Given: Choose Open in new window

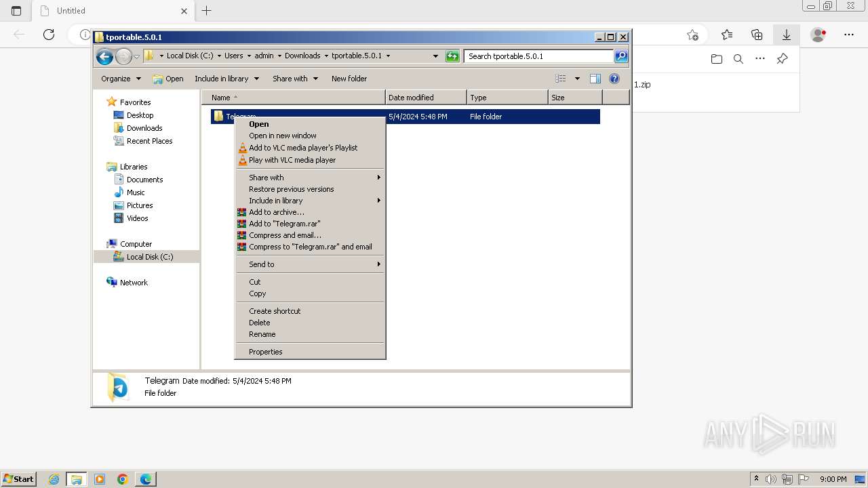Looking at the screenshot, I should 310,136.
